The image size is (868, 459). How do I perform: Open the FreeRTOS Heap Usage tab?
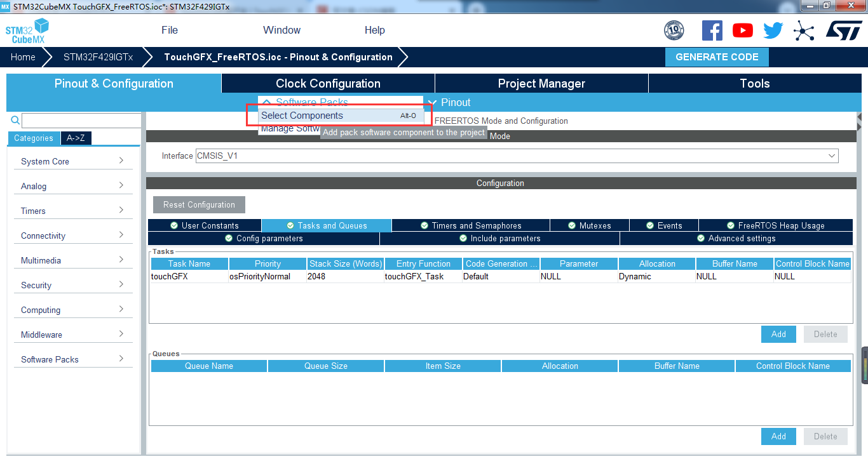point(776,225)
